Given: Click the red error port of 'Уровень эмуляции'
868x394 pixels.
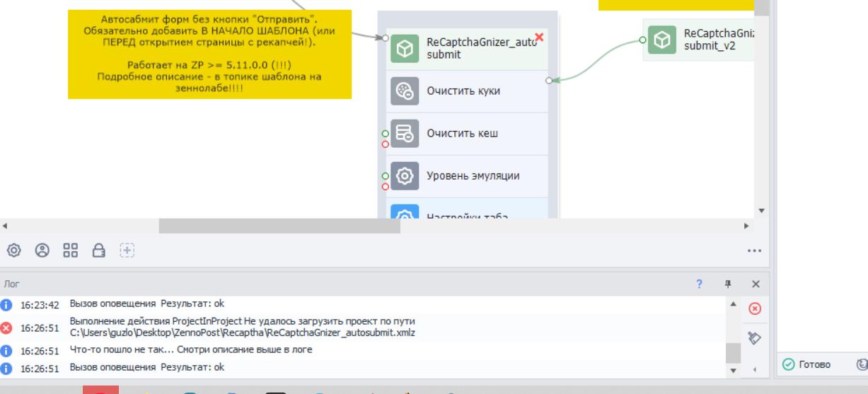Looking at the screenshot, I should click(386, 187).
